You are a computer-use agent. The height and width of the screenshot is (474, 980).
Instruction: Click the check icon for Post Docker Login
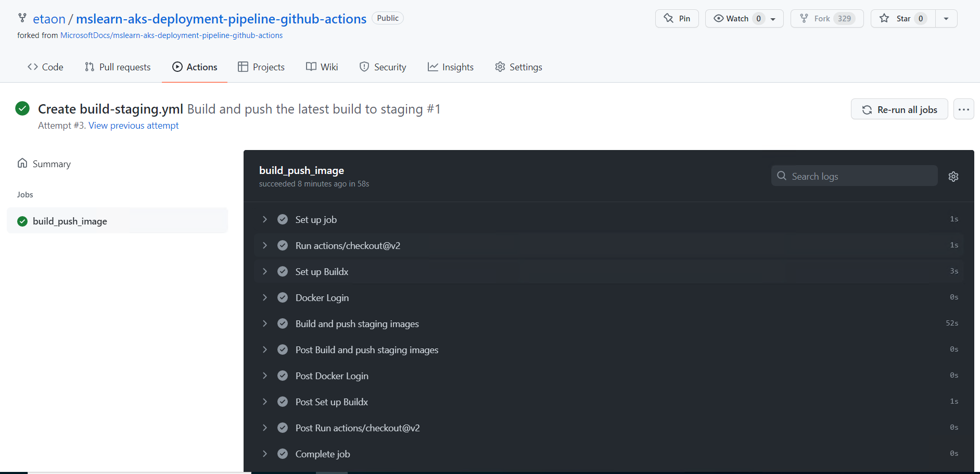coord(283,376)
